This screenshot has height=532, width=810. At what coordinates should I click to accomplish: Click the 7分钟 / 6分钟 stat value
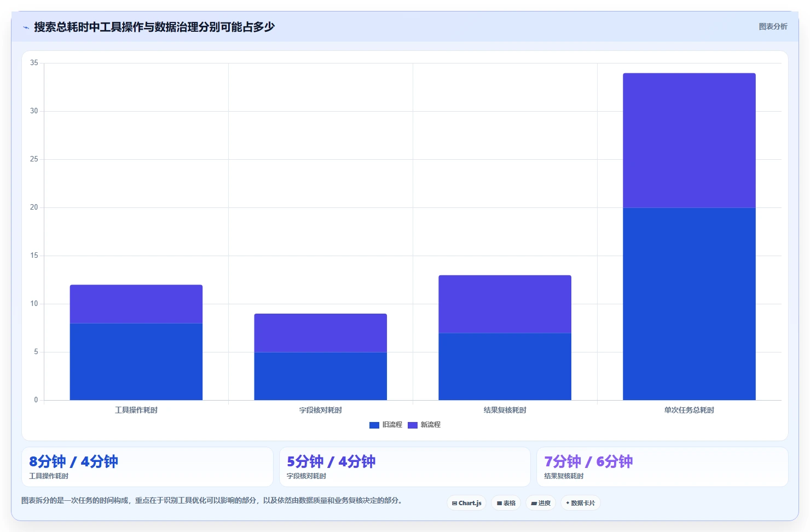(x=588, y=461)
